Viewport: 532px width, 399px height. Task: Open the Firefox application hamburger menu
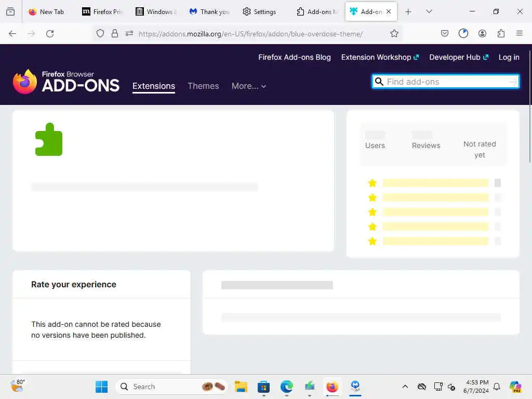coord(519,33)
